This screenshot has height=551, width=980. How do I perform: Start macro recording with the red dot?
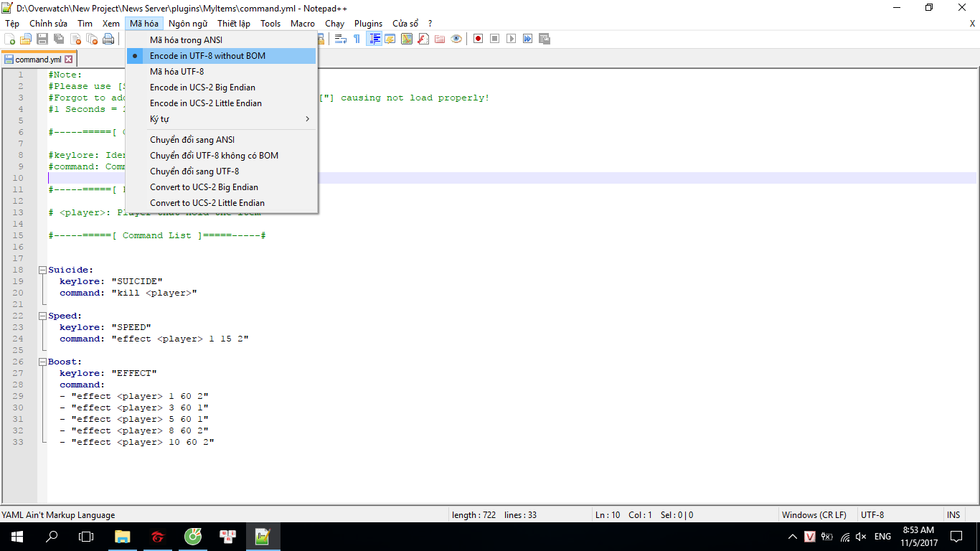(x=478, y=39)
